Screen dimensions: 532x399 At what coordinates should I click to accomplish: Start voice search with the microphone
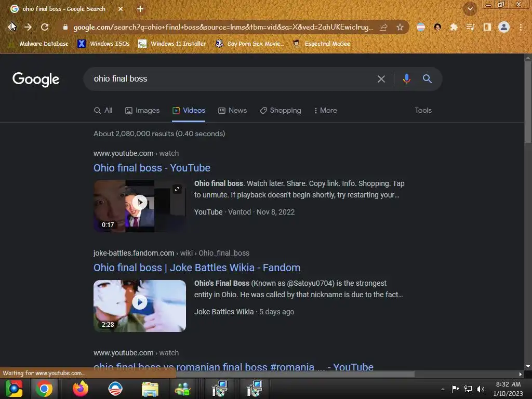[x=406, y=79]
